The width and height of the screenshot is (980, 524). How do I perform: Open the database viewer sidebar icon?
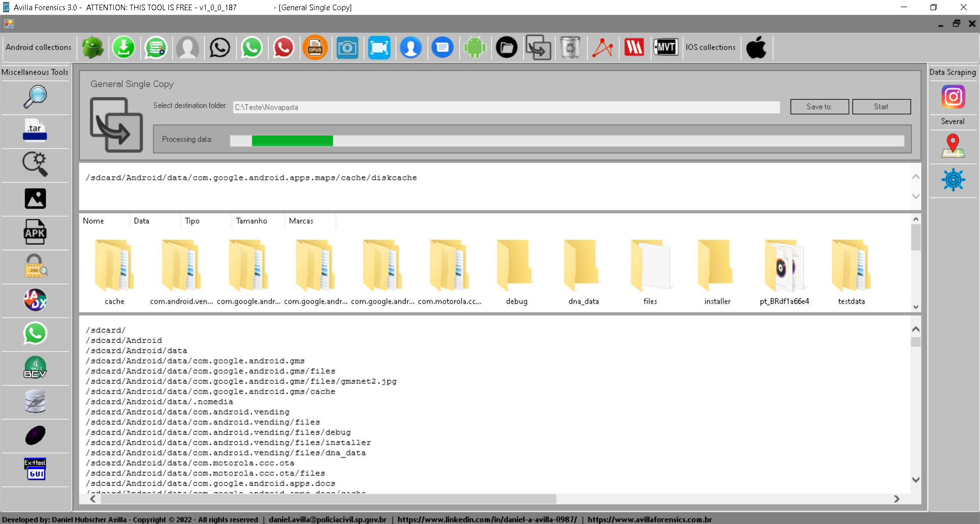(35, 401)
